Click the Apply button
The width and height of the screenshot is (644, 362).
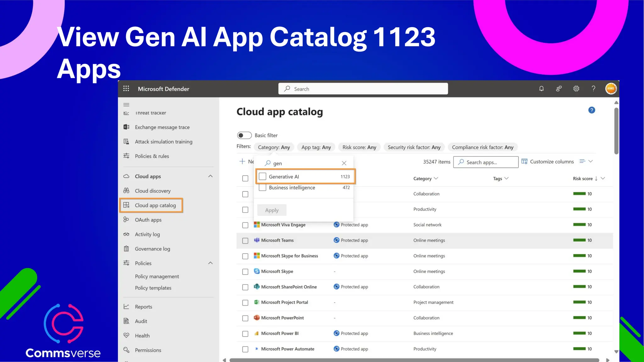272,210
